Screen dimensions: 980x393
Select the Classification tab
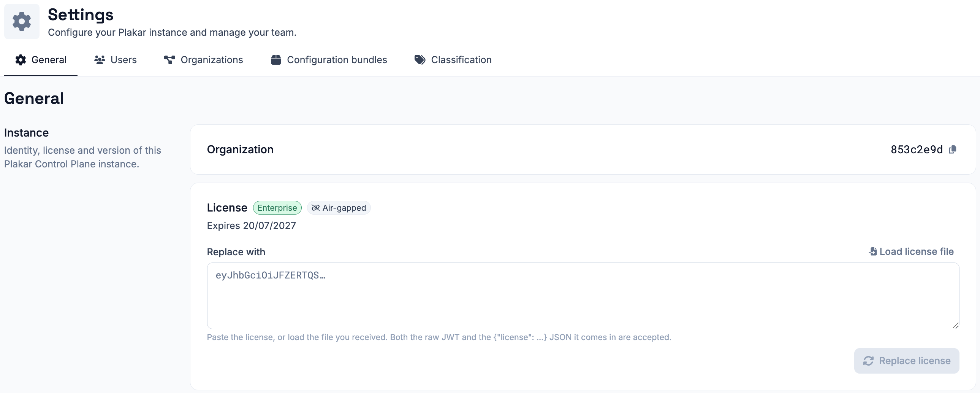[453, 60]
